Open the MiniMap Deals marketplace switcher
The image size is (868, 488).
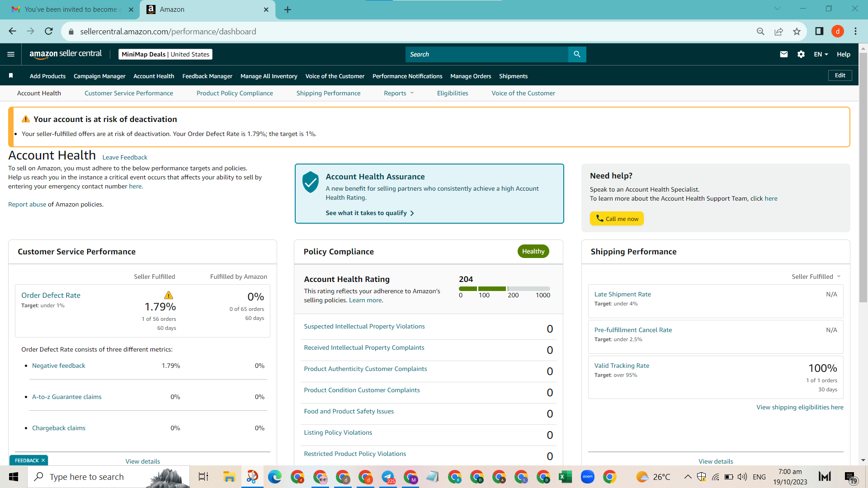pyautogui.click(x=165, y=54)
